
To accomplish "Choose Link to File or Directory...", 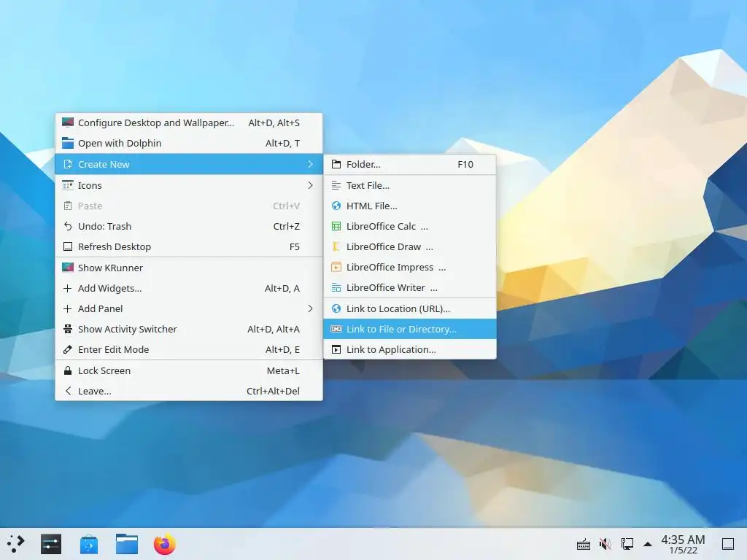I will pyautogui.click(x=410, y=329).
